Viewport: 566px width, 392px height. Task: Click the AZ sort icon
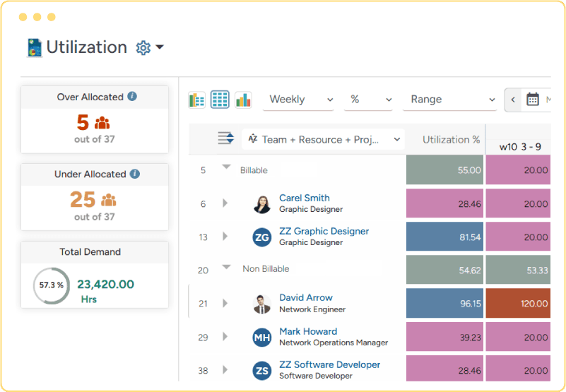click(253, 138)
